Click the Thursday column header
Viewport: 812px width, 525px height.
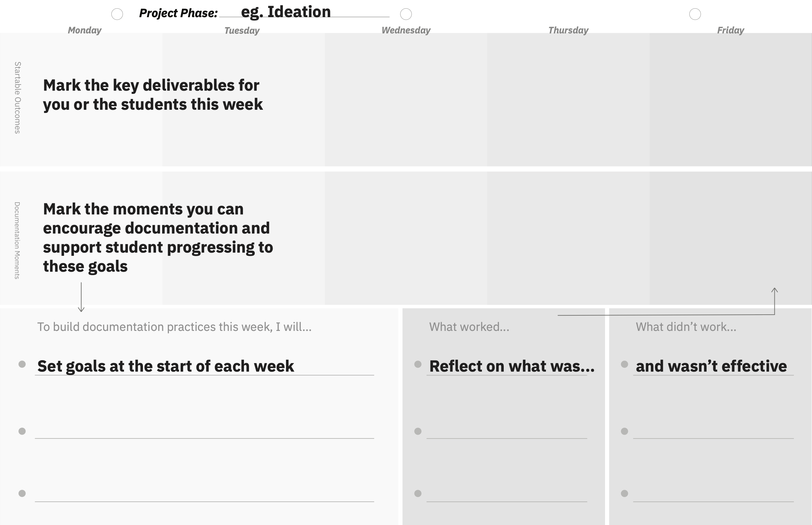568,30
